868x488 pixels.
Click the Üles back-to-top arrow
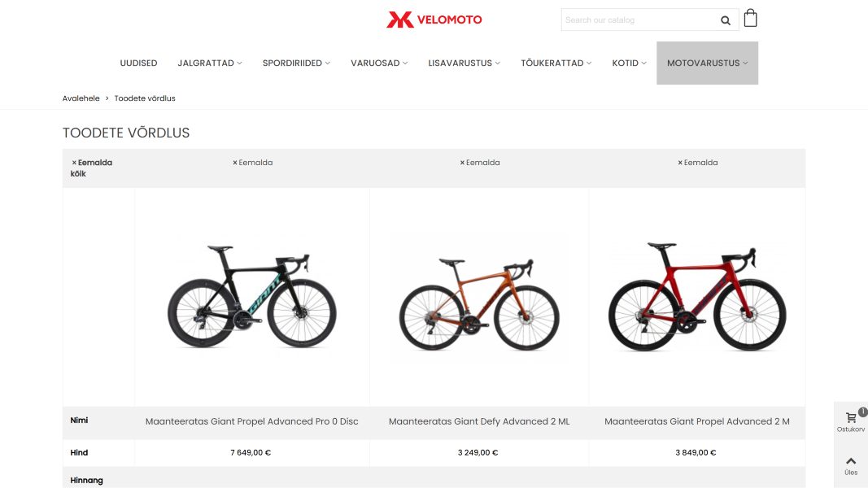(851, 465)
